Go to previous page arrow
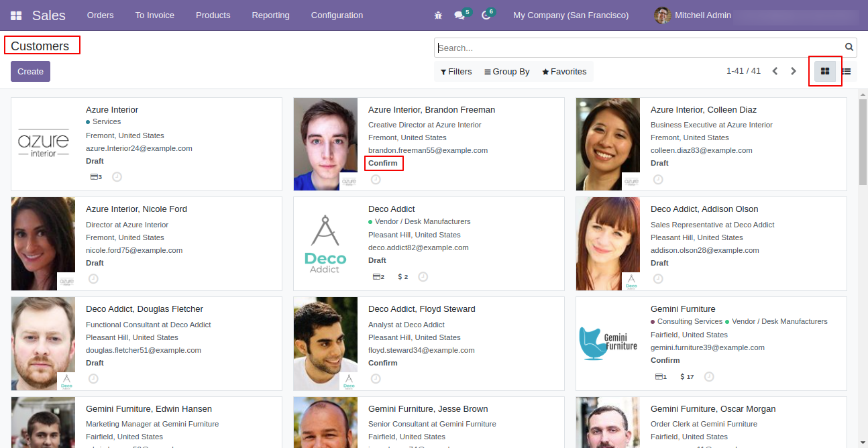868x448 pixels. pos(775,71)
